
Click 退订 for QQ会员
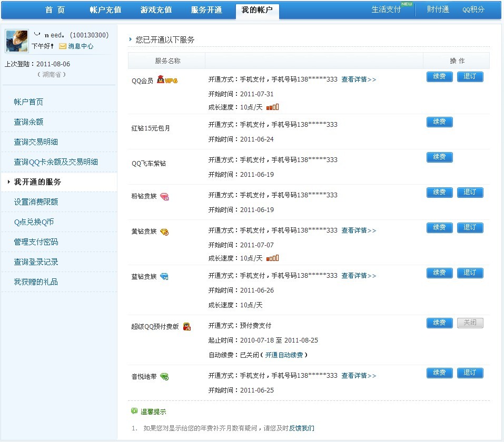(x=470, y=76)
